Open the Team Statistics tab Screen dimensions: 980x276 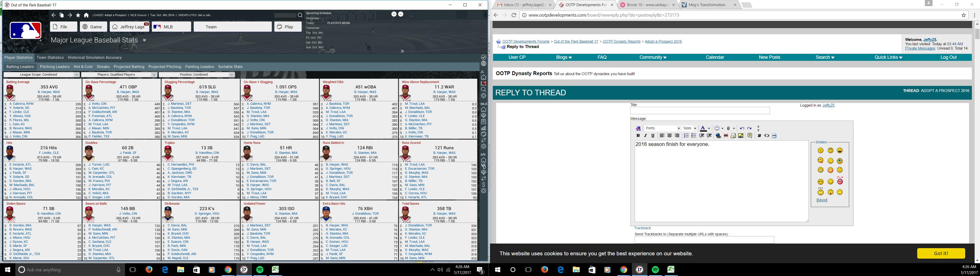tap(50, 57)
